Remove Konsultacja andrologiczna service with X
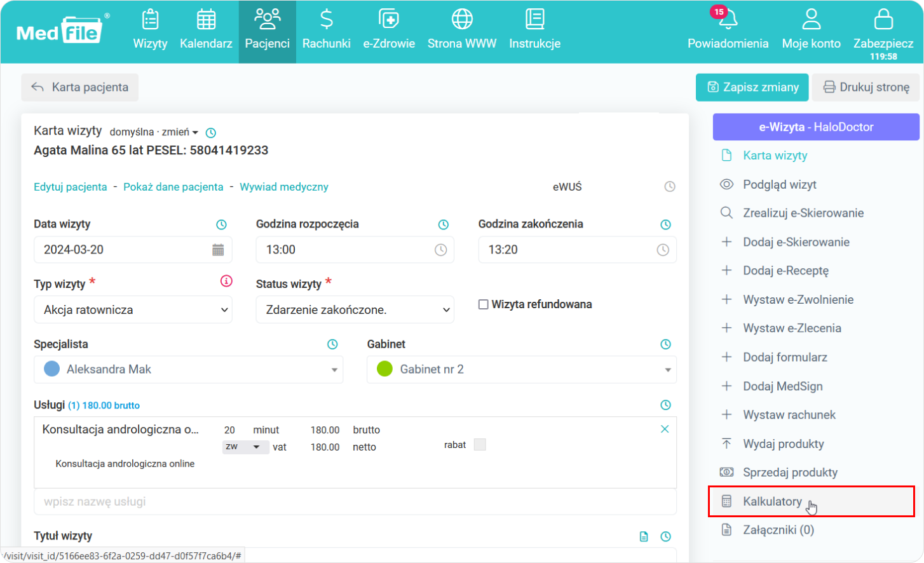 pyautogui.click(x=665, y=429)
